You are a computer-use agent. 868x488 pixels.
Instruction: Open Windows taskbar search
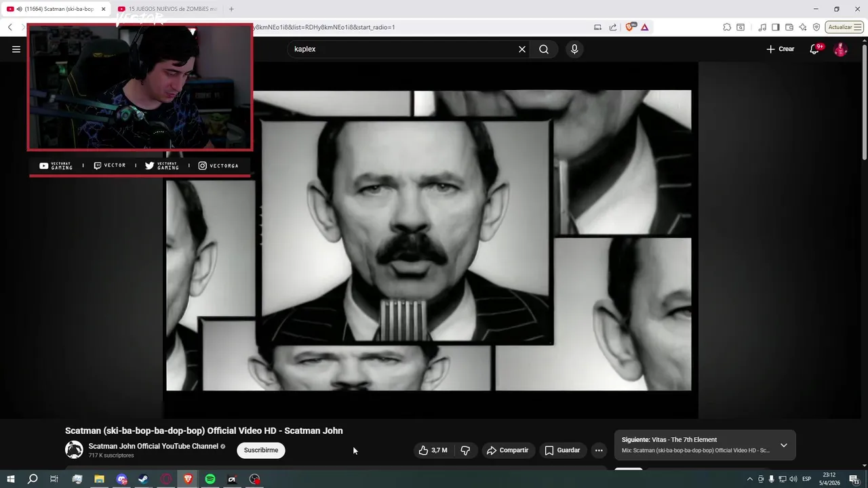(x=33, y=479)
